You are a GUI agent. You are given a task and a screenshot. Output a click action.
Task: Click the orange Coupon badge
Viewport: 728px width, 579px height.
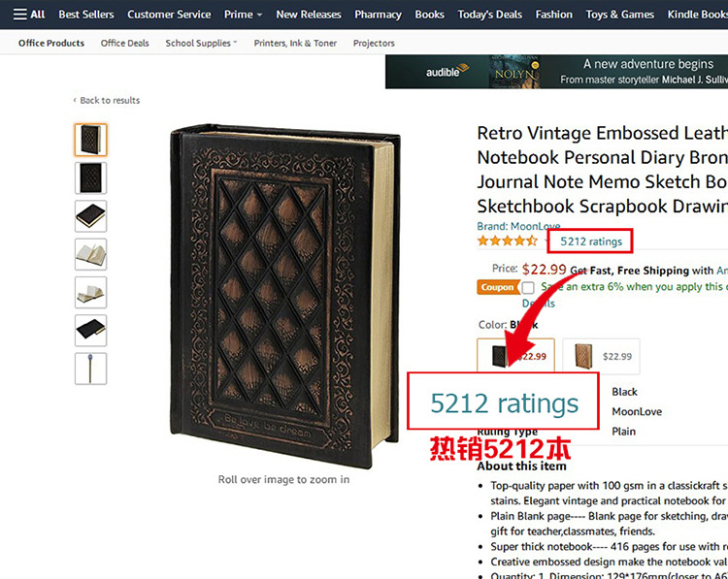click(x=498, y=287)
